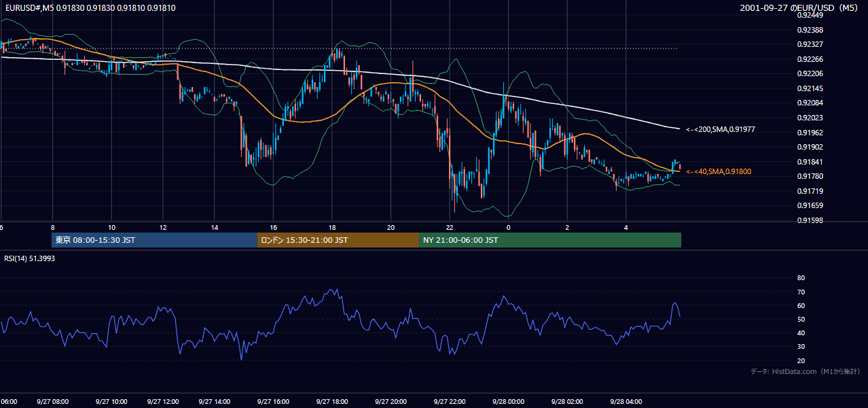The image size is (868, 408).
Task: Click the RSI 40 level label
Action: click(801, 333)
